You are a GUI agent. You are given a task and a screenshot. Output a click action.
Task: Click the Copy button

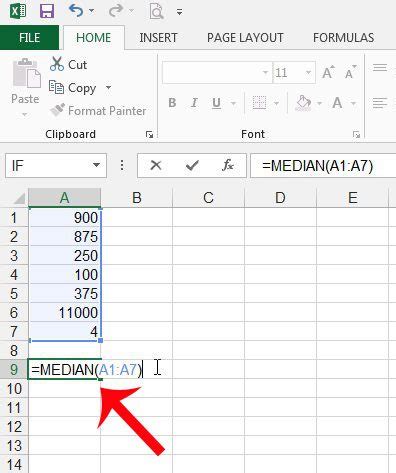coord(72,88)
